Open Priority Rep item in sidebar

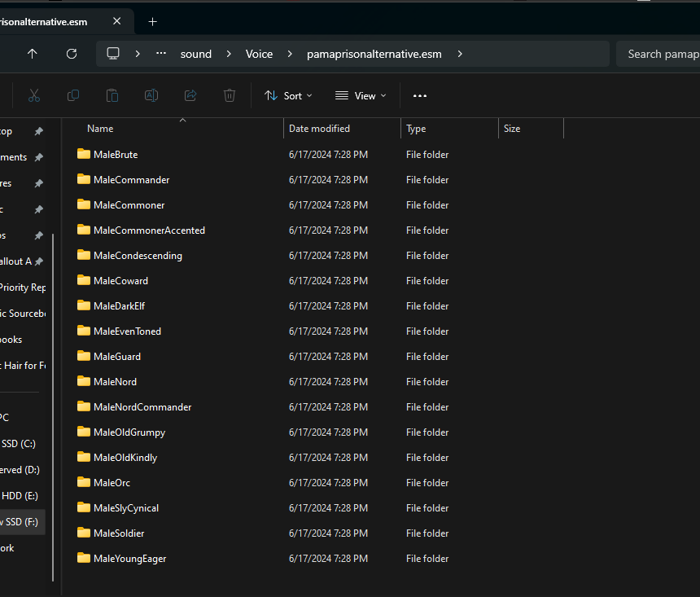point(22,288)
